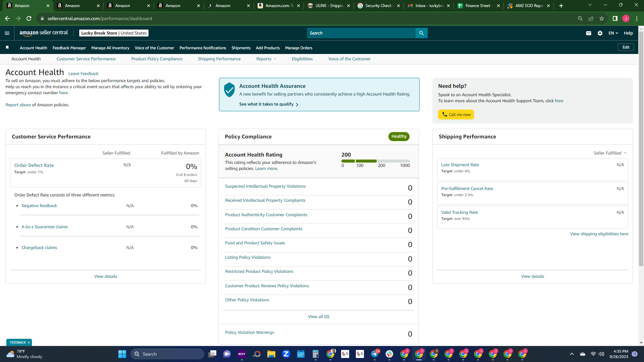
Task: Click the browser address bar
Action: tap(305, 18)
